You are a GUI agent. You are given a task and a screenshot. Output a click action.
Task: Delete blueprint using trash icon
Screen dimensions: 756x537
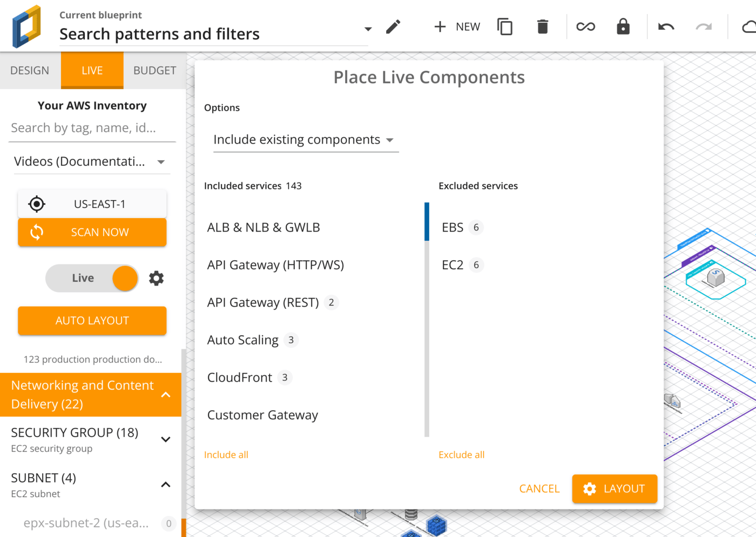click(543, 26)
